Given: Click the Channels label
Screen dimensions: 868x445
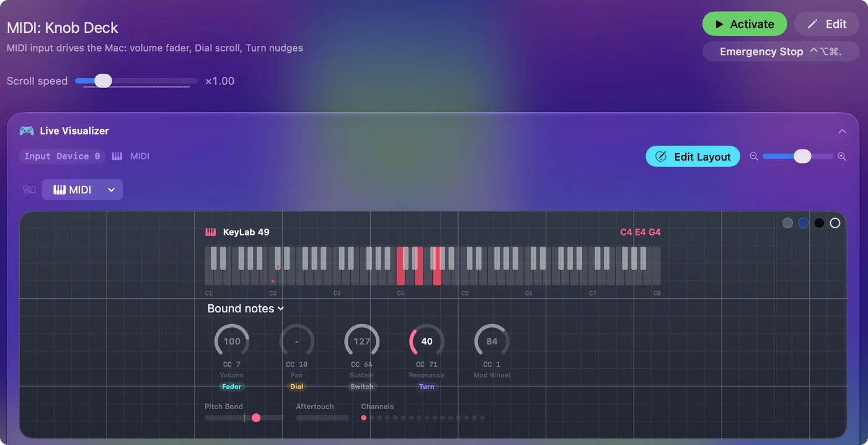Looking at the screenshot, I should 378,407.
